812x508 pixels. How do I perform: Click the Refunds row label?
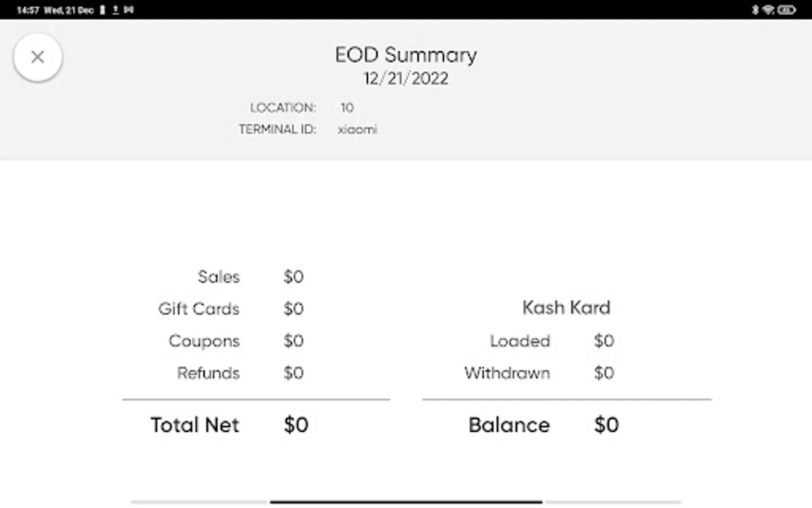click(209, 373)
